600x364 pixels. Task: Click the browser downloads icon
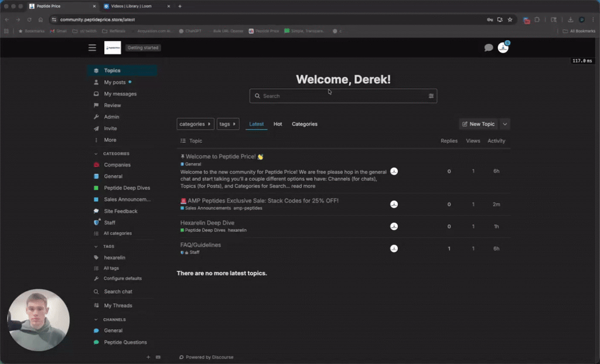click(570, 19)
